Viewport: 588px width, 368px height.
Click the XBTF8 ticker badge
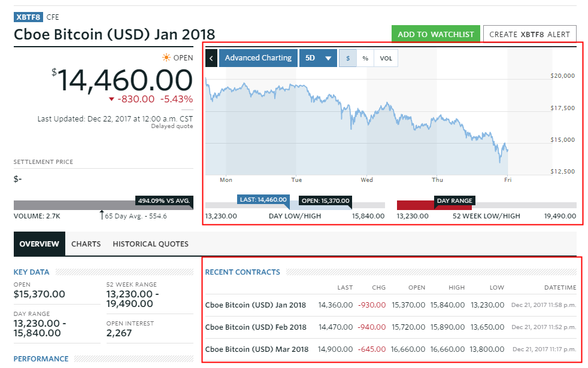click(28, 17)
